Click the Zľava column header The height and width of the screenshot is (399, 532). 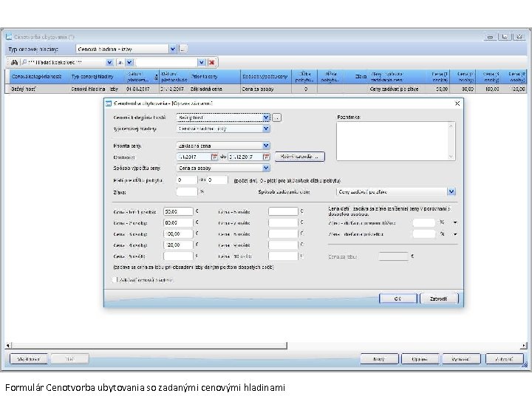355,77
